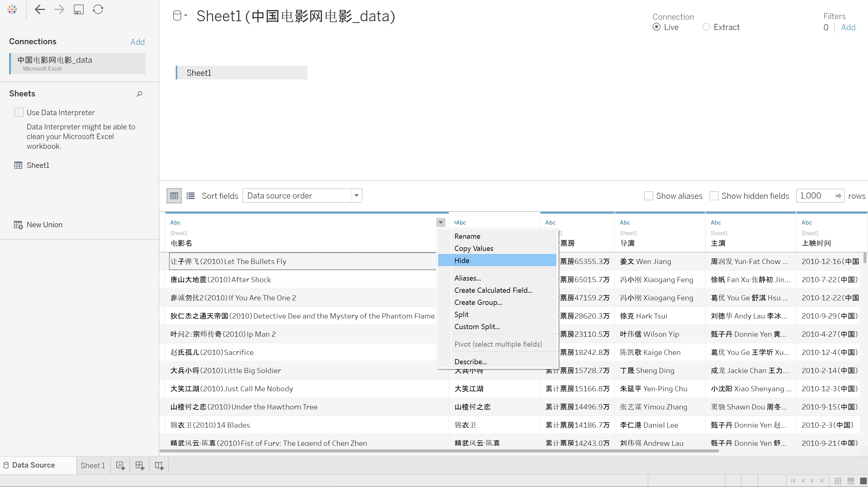This screenshot has width=868, height=487.
Task: Switch to metadata list view icon
Action: (x=191, y=196)
